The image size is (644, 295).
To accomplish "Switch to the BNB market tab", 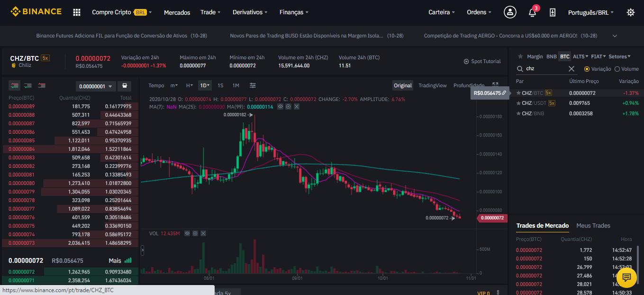I will click(x=552, y=56).
